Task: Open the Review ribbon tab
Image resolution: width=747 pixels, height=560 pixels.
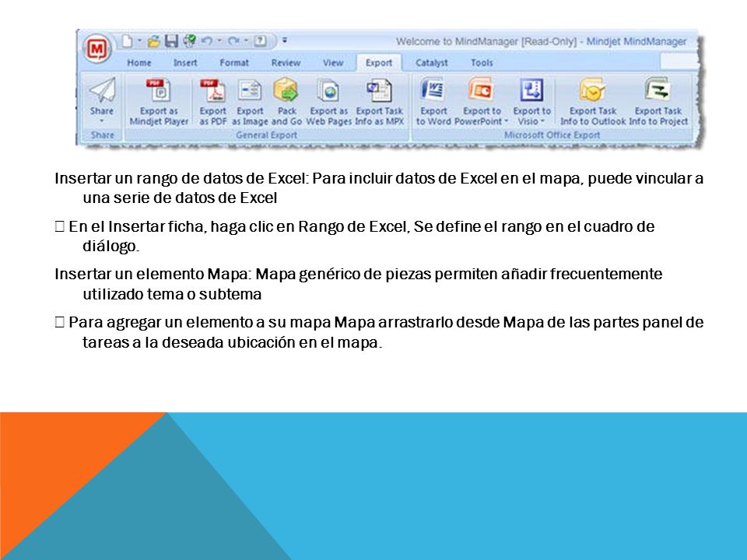Action: pyautogui.click(x=286, y=63)
